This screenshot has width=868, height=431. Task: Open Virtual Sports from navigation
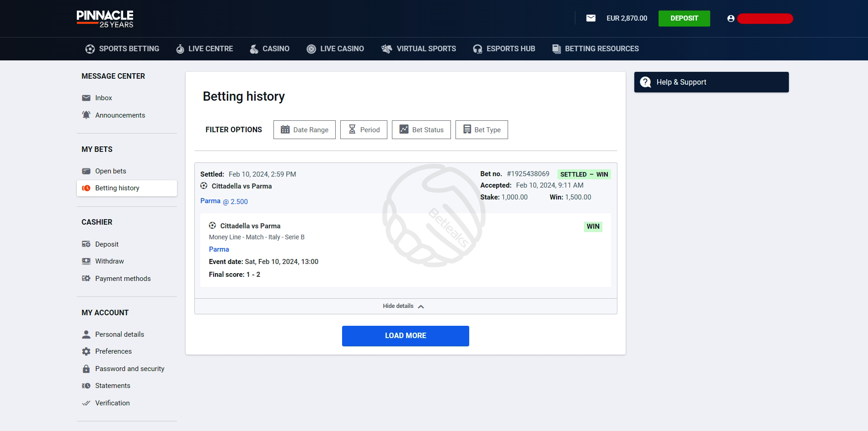click(x=418, y=49)
